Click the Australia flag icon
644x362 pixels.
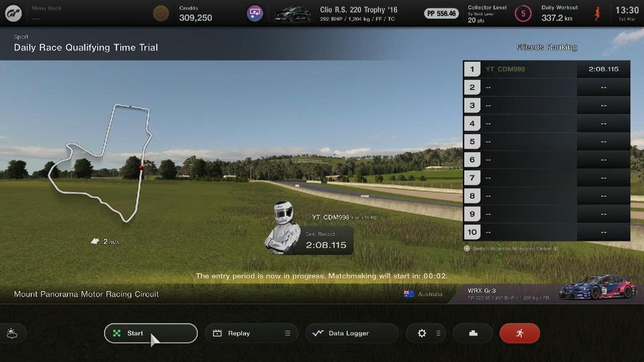(409, 294)
